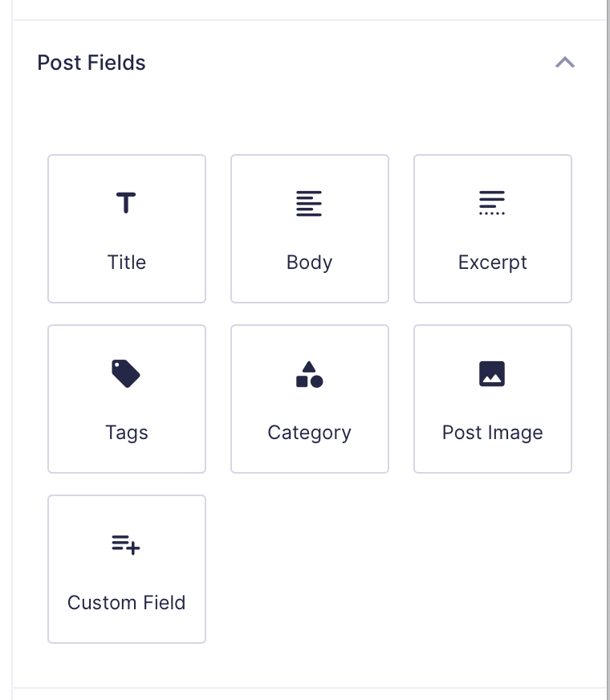The width and height of the screenshot is (610, 700).
Task: Click the "Tags" text label
Action: [x=127, y=433]
